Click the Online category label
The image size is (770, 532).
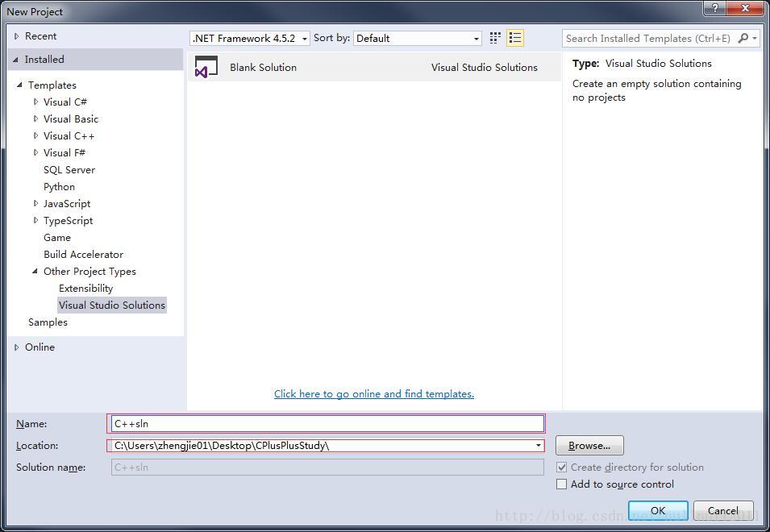[40, 347]
